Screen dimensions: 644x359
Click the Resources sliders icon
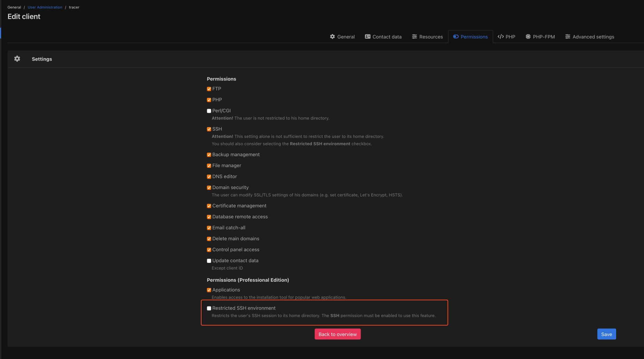click(414, 37)
